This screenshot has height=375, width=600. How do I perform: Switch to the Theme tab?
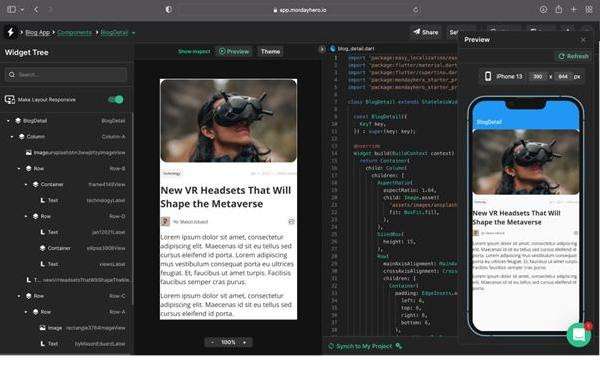(x=270, y=51)
